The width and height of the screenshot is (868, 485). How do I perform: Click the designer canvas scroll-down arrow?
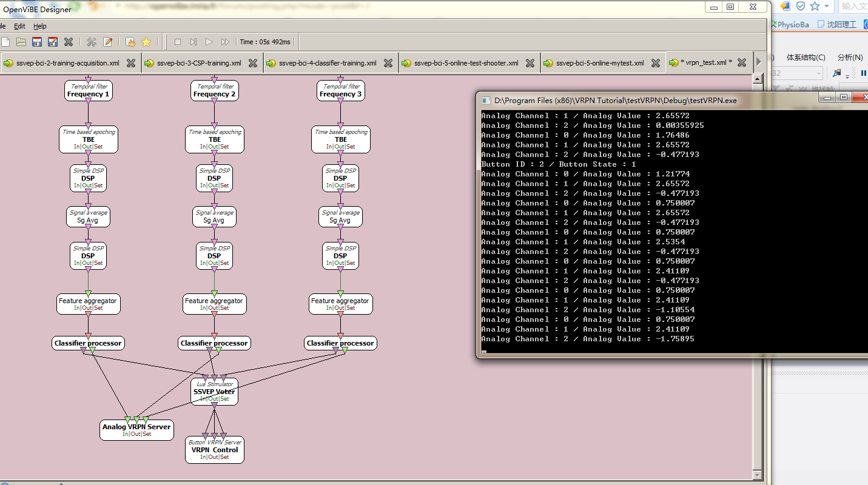pyautogui.click(x=756, y=475)
